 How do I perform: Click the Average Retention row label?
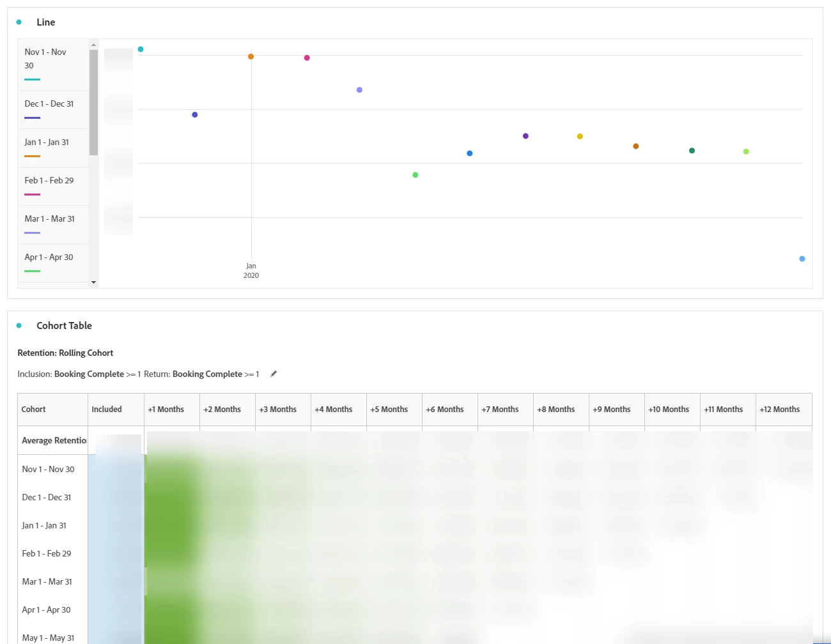point(54,440)
